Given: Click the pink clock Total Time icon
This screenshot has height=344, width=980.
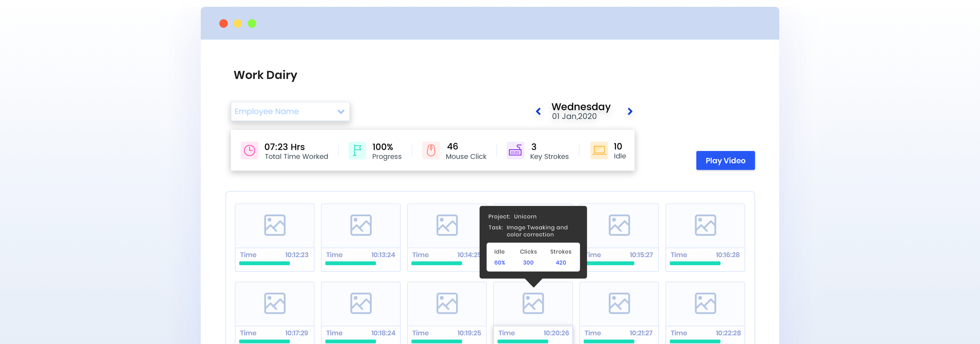Looking at the screenshot, I should [x=249, y=151].
